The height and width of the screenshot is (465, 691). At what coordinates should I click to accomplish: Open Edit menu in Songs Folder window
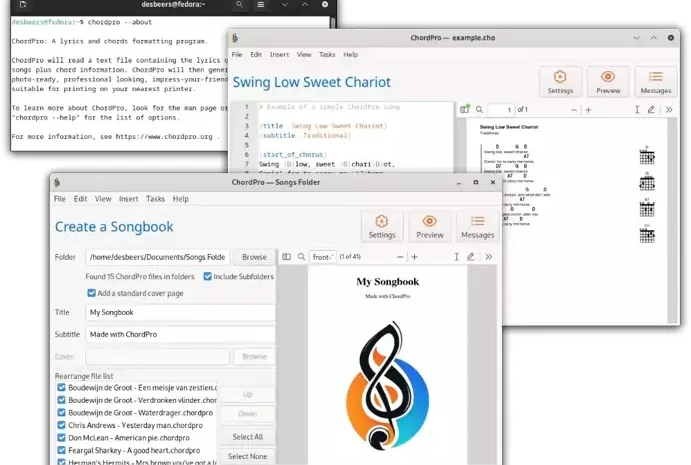coord(80,199)
